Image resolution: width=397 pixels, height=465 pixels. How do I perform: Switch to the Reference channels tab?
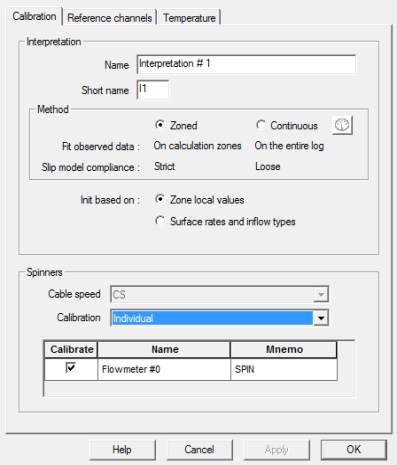click(x=109, y=18)
